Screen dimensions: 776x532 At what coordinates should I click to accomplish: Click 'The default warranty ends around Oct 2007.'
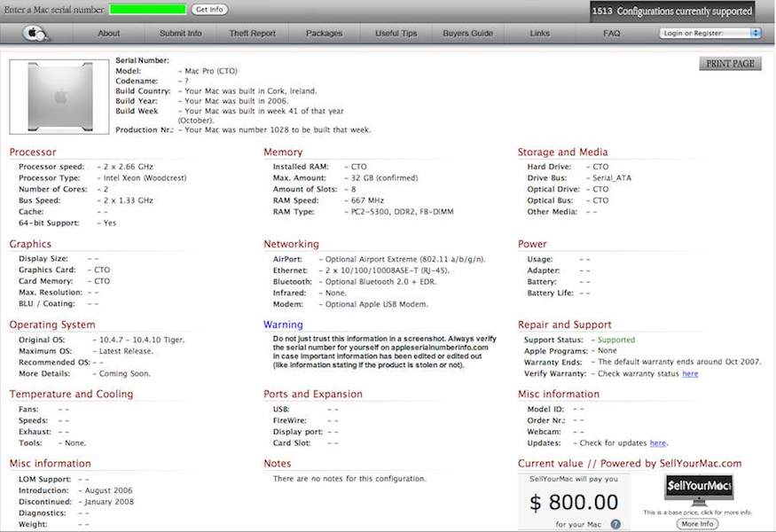(x=679, y=362)
